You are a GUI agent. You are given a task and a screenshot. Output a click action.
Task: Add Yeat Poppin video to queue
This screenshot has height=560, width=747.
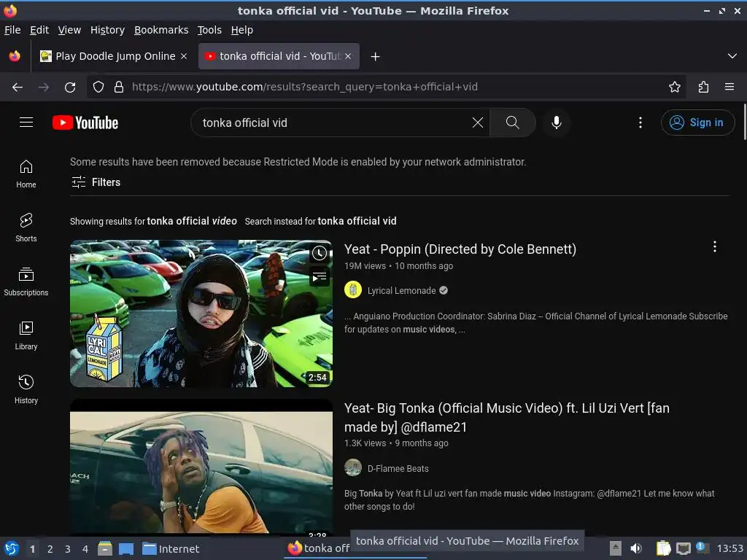click(x=320, y=276)
